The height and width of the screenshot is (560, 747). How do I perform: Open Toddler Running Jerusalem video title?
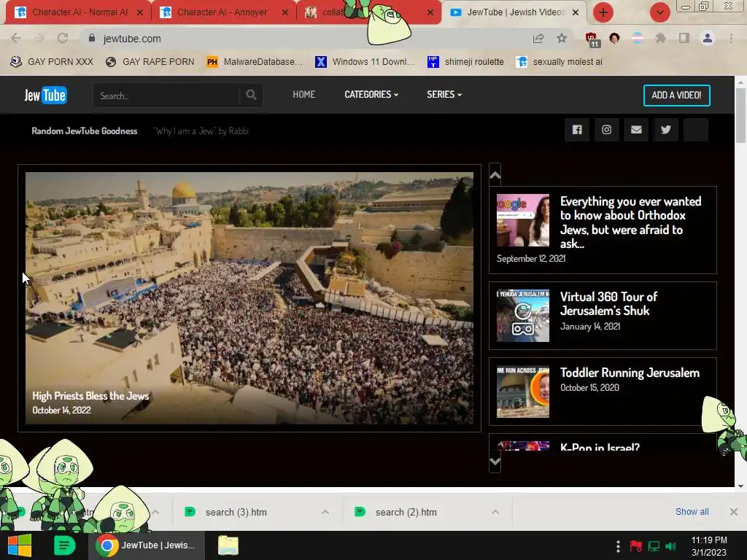click(630, 373)
